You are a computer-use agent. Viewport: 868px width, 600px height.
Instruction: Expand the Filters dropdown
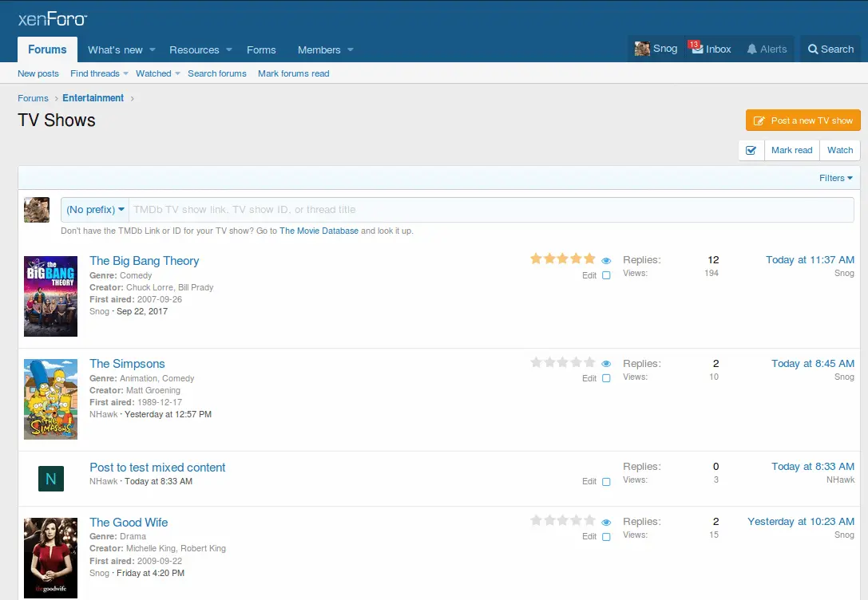(x=835, y=178)
